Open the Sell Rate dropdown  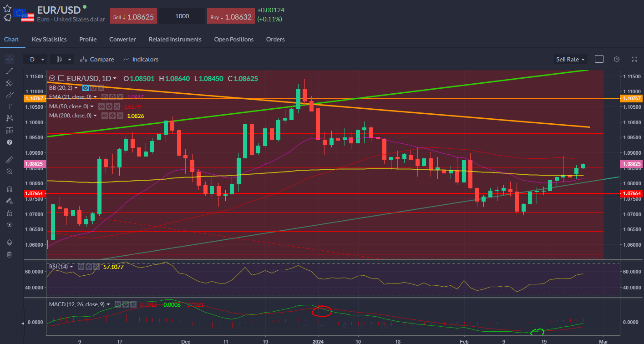pos(570,59)
